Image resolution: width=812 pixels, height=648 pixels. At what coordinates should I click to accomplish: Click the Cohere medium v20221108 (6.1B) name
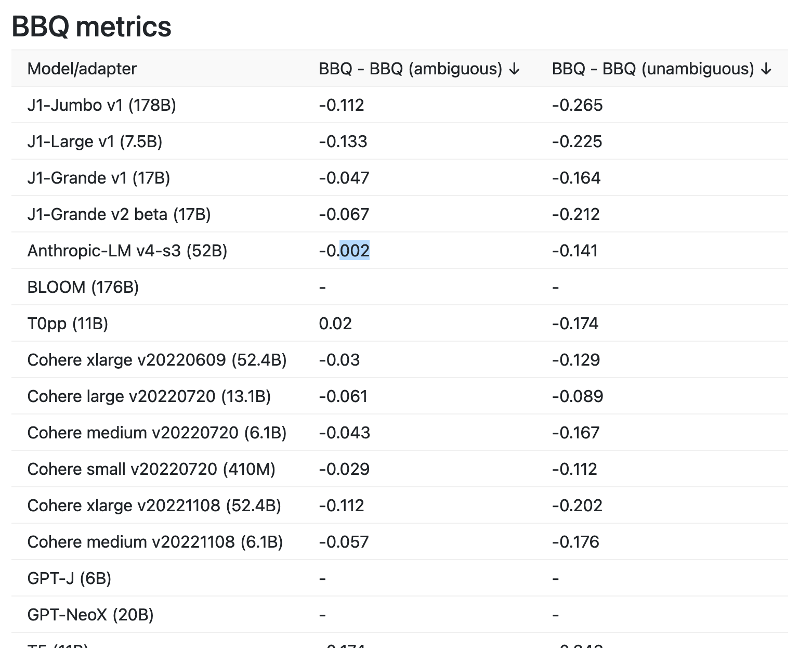[x=155, y=542]
